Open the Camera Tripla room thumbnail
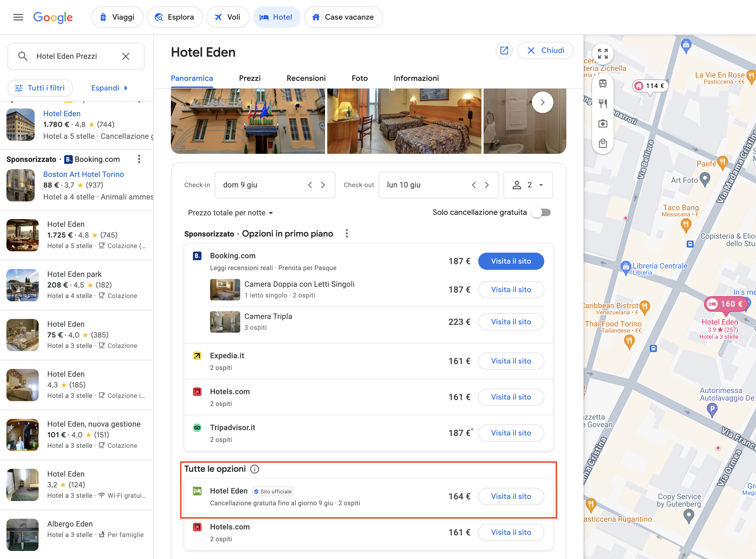Image resolution: width=756 pixels, height=559 pixels. 225,322
